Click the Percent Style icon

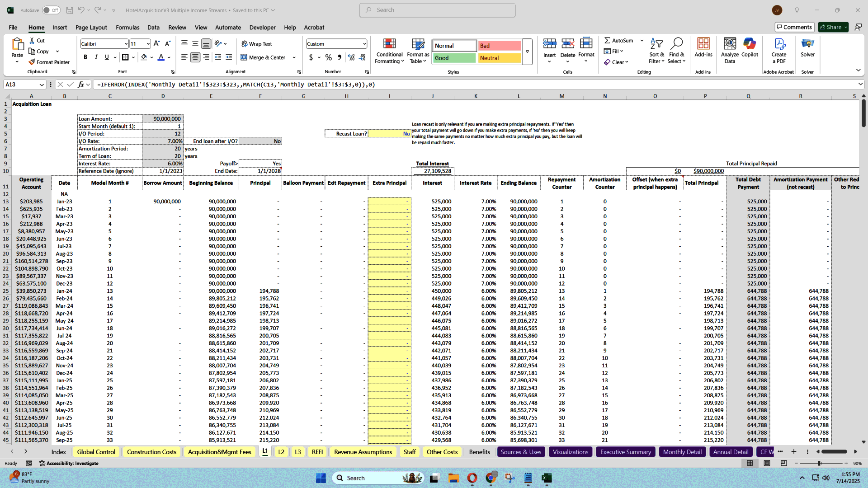329,57
